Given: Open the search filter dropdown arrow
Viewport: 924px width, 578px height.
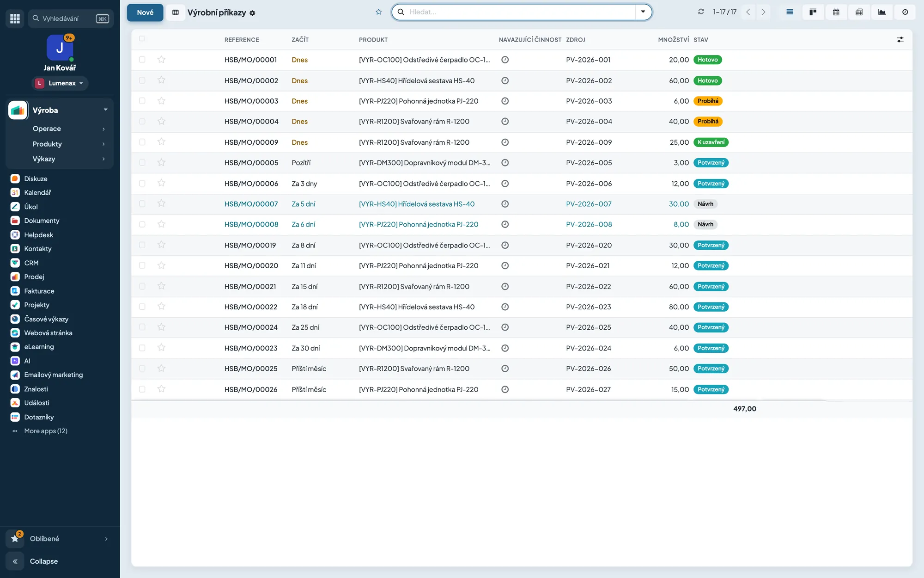Looking at the screenshot, I should coord(643,12).
